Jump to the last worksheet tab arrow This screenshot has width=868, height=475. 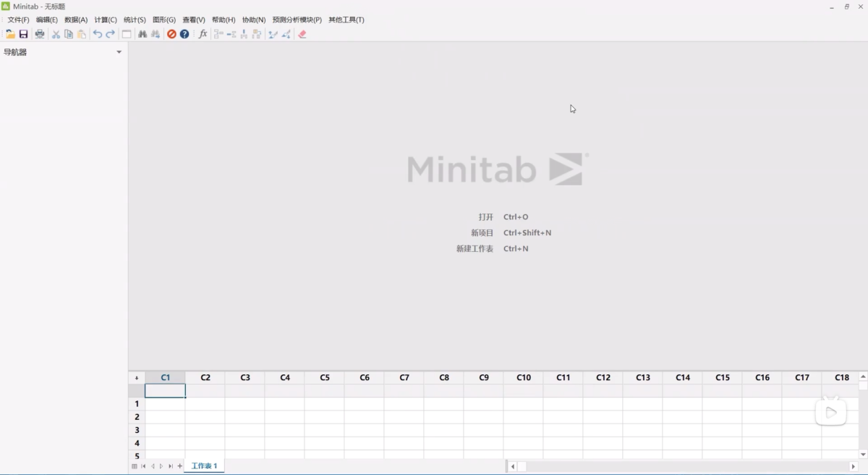[171, 466]
